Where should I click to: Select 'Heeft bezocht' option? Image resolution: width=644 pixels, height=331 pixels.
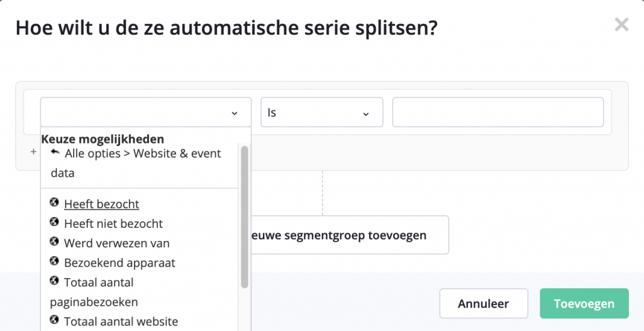click(x=101, y=204)
